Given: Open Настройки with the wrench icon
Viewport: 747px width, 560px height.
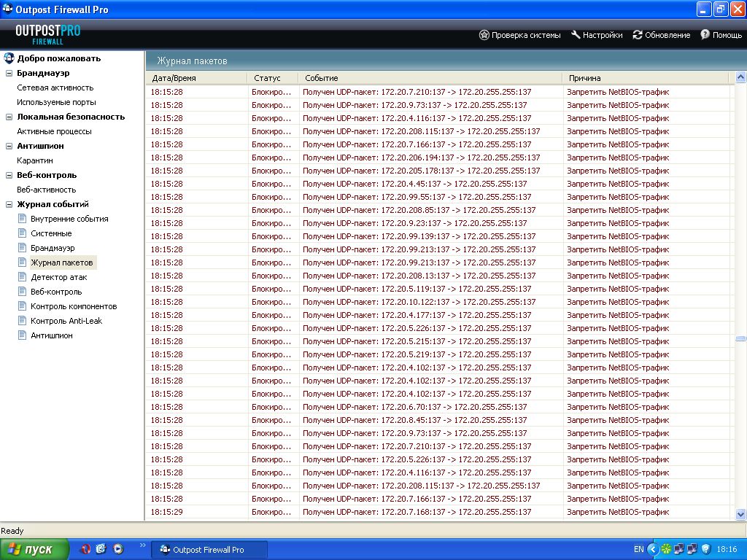Looking at the screenshot, I should click(x=597, y=35).
